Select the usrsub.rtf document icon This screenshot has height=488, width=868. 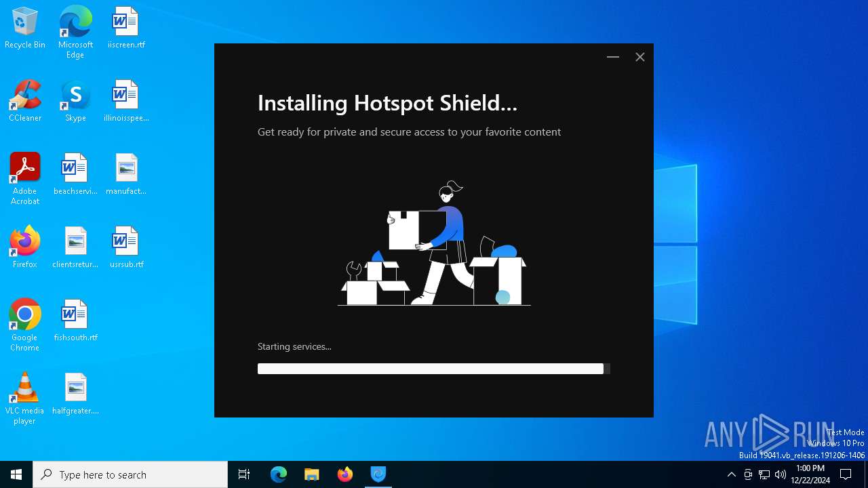coord(126,248)
